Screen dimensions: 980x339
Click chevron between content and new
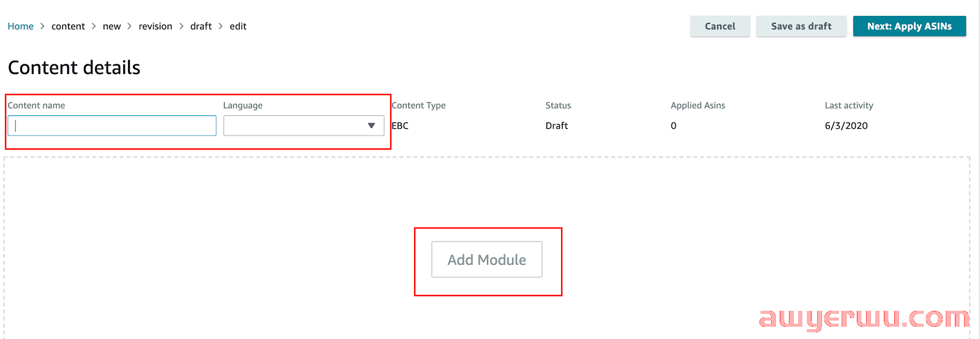coord(94,26)
